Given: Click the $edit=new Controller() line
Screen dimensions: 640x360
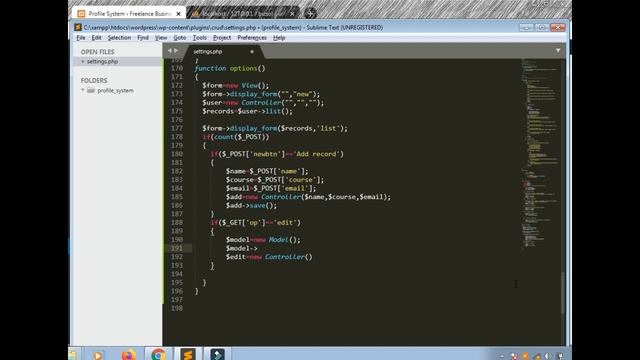Looking at the screenshot, I should 269,257.
